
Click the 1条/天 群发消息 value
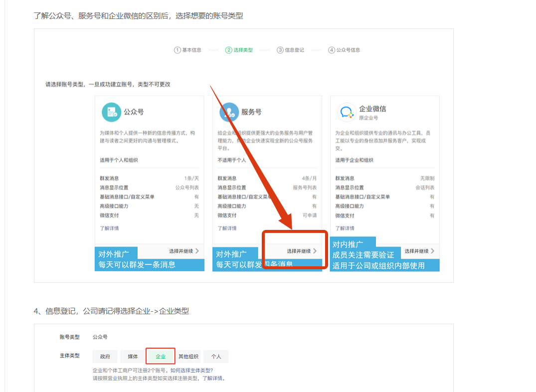(x=191, y=178)
